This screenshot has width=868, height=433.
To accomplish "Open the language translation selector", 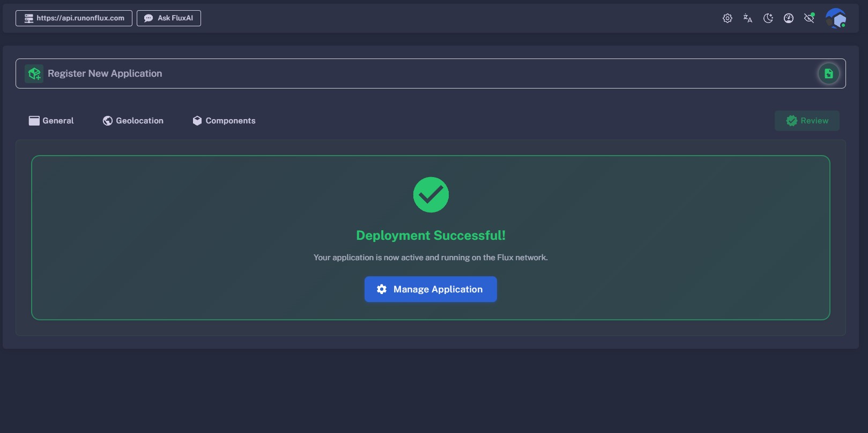I will 747,18.
